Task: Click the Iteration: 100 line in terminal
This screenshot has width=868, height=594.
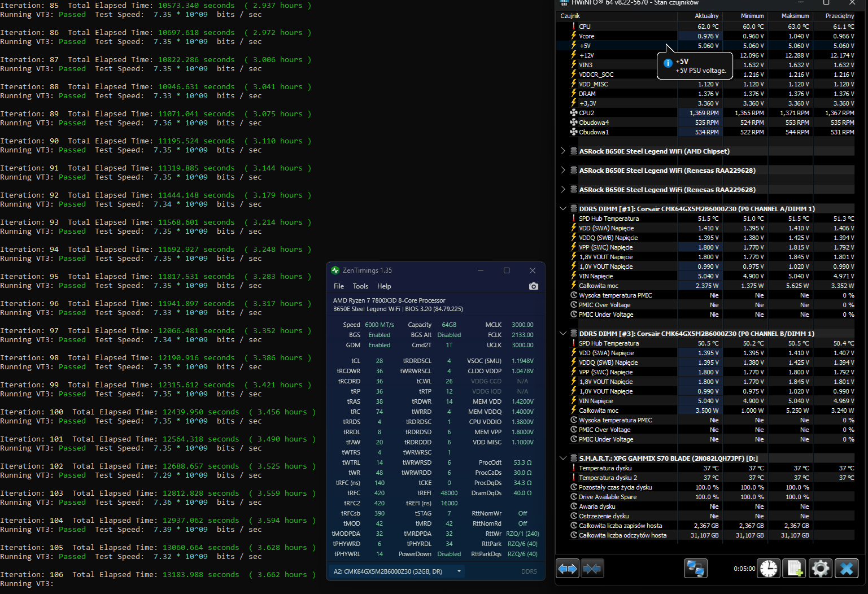Action: tap(158, 412)
